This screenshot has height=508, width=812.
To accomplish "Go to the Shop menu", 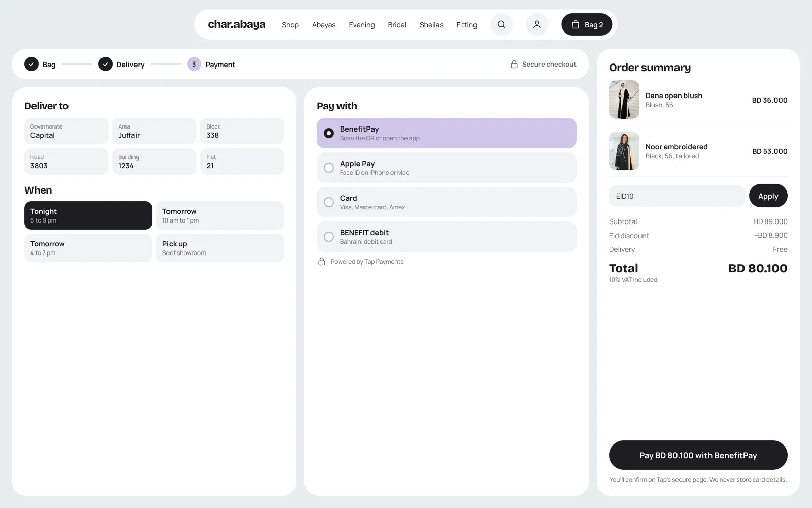I will pyautogui.click(x=290, y=25).
